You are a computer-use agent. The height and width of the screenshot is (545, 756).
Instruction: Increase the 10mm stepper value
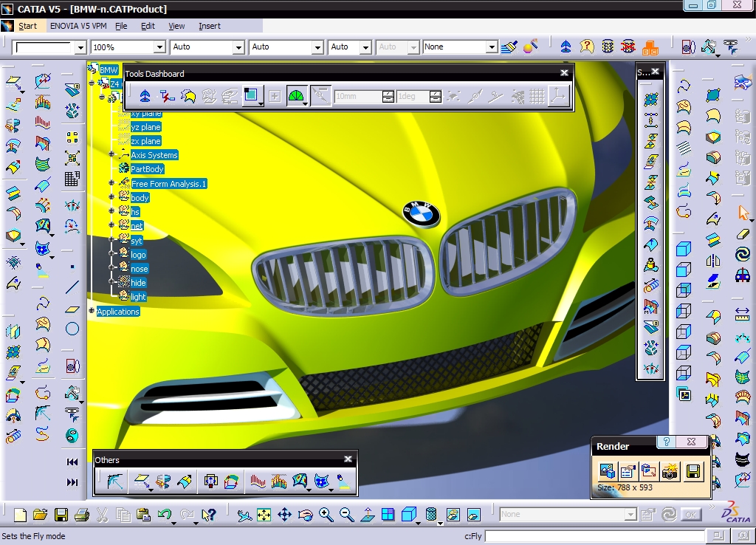tap(388, 93)
